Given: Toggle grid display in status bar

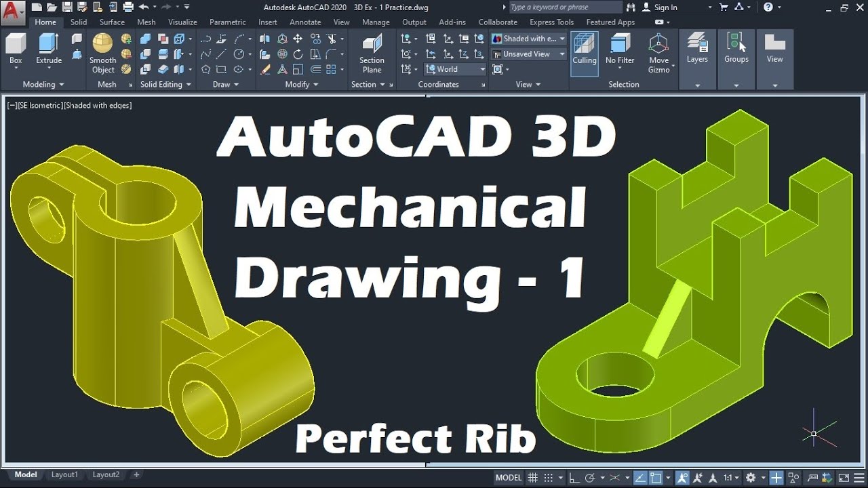Looking at the screenshot, I should [x=533, y=477].
